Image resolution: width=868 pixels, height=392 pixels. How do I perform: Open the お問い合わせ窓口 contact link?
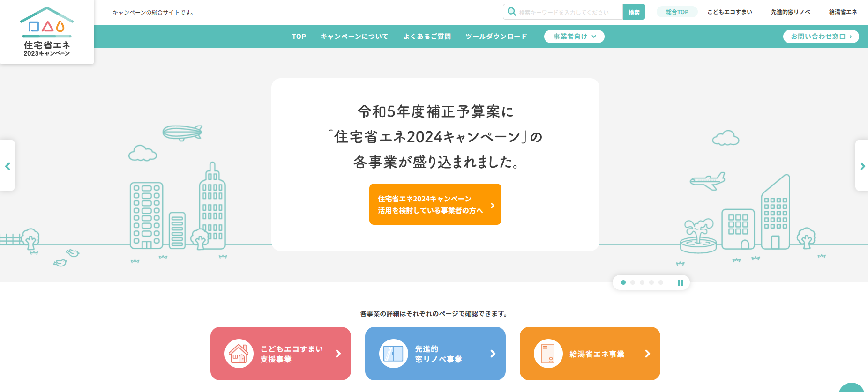click(821, 37)
